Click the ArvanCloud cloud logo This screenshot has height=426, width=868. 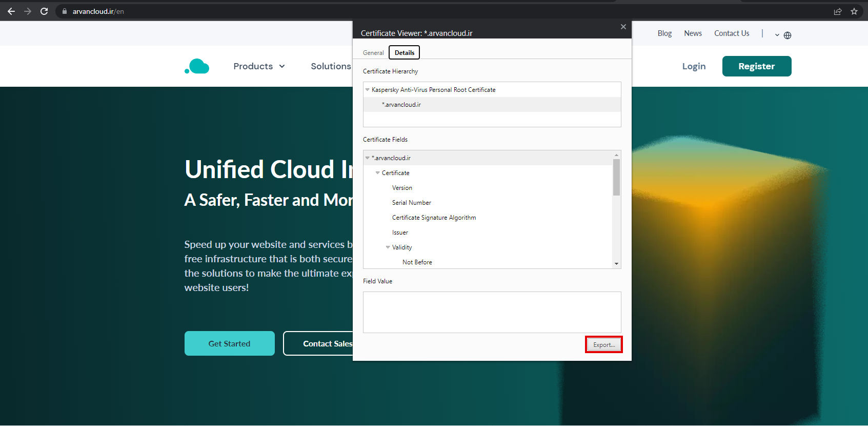[x=197, y=66]
